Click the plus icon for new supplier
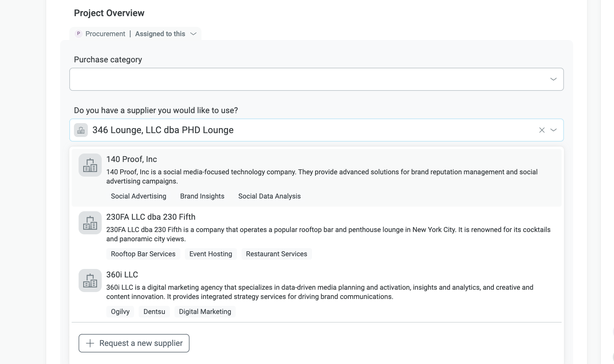 click(x=90, y=343)
